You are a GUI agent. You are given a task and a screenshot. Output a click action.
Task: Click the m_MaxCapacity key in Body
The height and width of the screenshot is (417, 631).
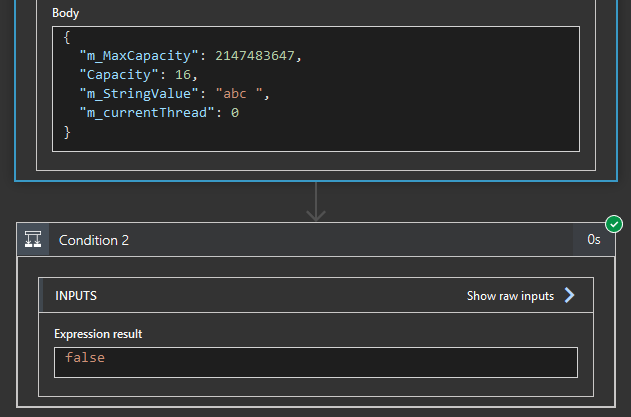[x=138, y=56]
